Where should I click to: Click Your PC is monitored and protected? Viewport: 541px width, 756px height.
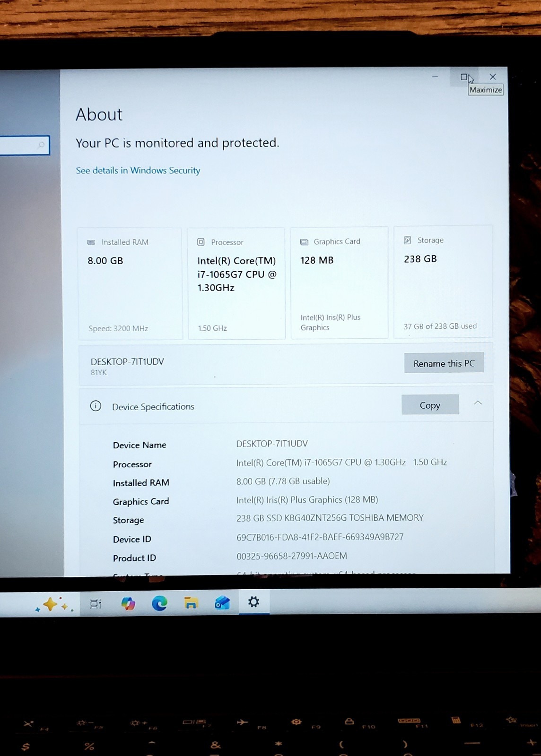(177, 143)
